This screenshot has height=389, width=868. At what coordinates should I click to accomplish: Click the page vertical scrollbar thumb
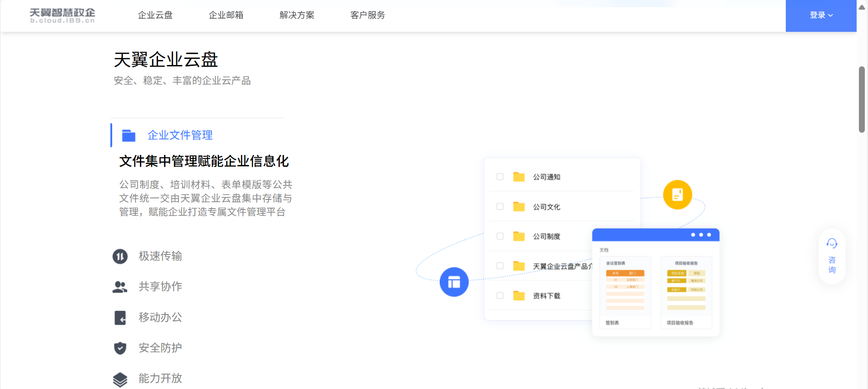(862, 100)
